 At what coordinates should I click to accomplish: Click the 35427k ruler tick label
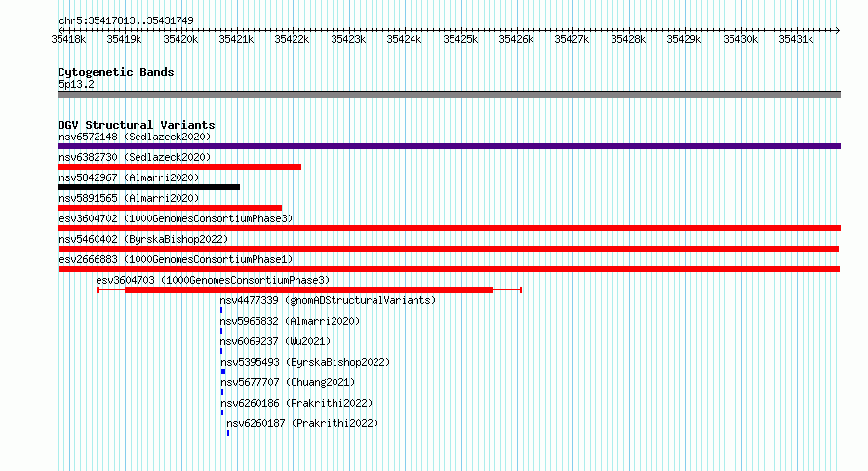[x=572, y=39]
